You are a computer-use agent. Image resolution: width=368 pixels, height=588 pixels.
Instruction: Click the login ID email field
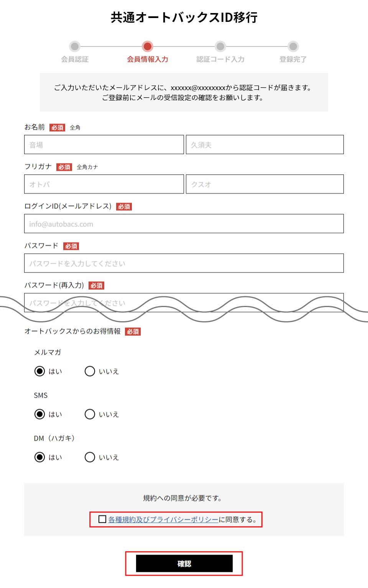point(184,224)
